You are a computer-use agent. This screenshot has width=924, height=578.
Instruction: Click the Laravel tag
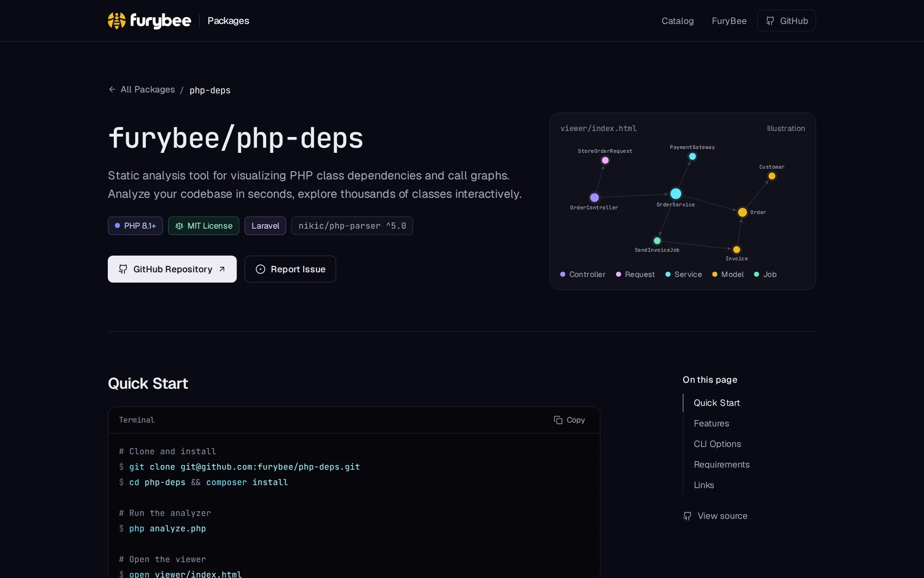coord(265,226)
